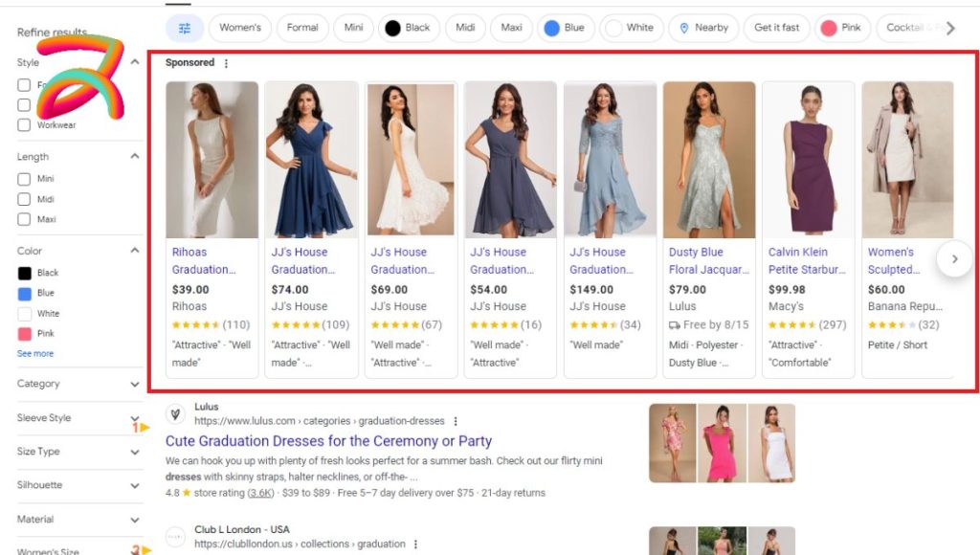Open JJ's House $74.00 dress link
Screen dimensions: 980x555
coord(303,260)
